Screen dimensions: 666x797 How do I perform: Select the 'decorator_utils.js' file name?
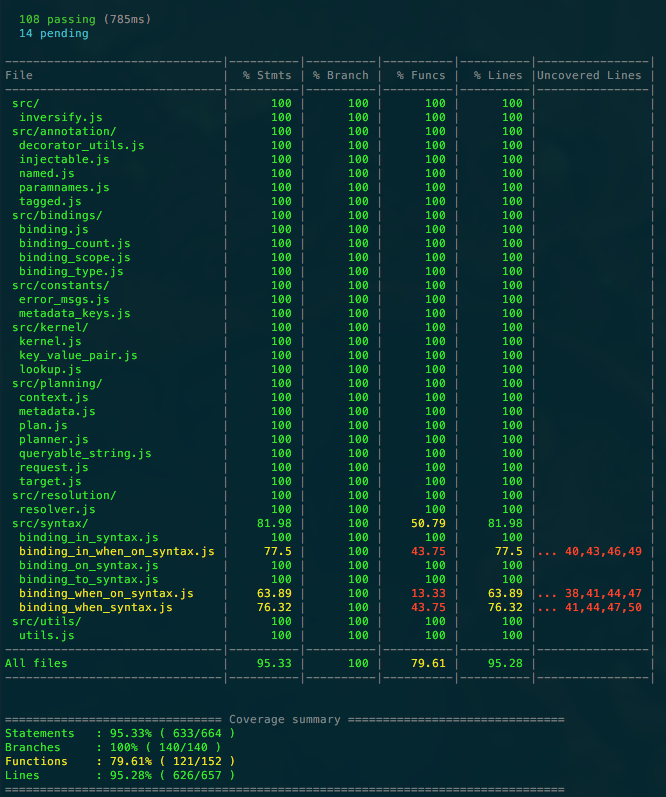pos(82,145)
